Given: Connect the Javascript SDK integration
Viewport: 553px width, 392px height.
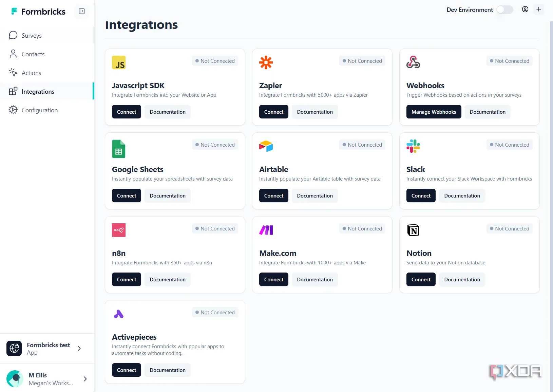Looking at the screenshot, I should 127,112.
